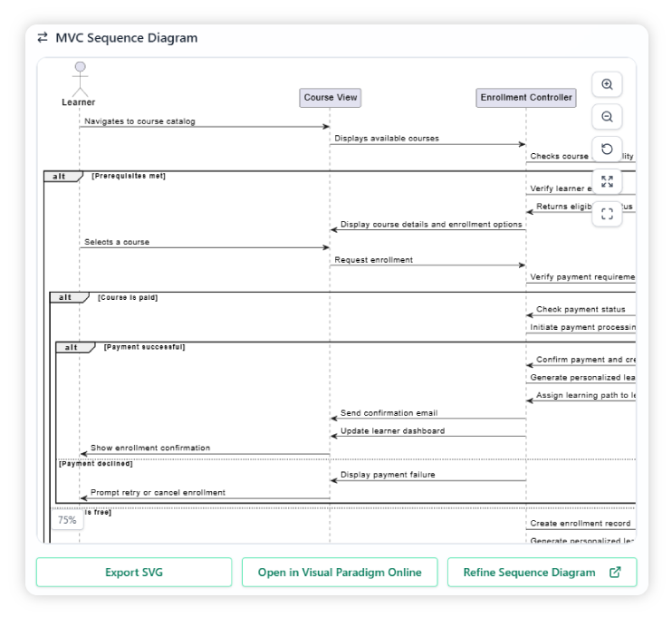Zoom out of the sequence diagram
The width and height of the screenshot is (672, 617).
[x=607, y=117]
